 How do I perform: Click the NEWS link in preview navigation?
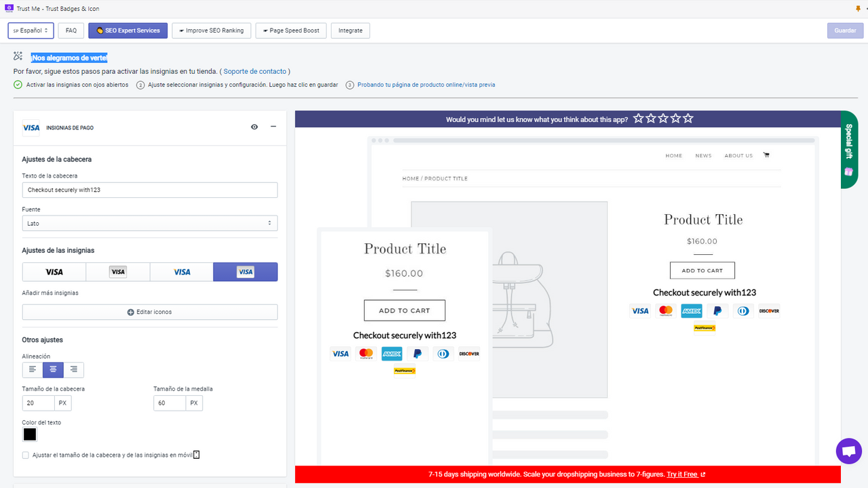(703, 156)
